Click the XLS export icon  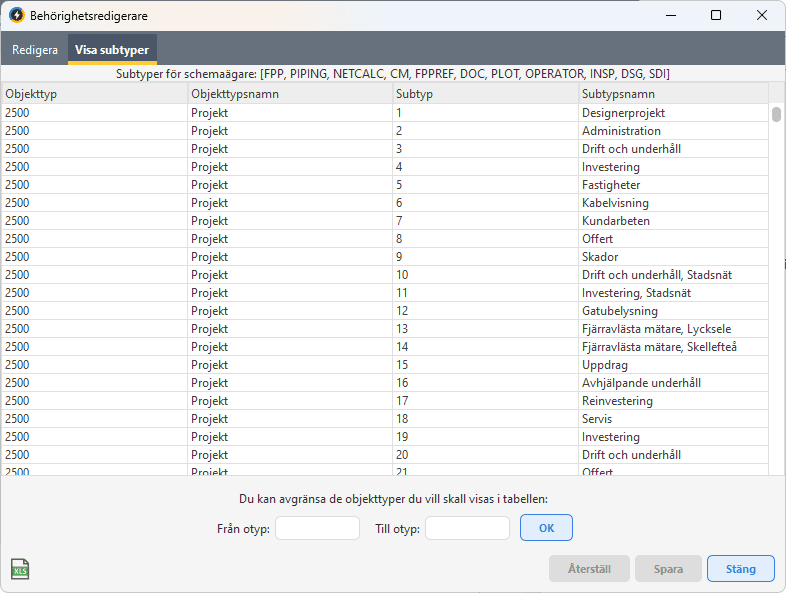pyautogui.click(x=20, y=569)
